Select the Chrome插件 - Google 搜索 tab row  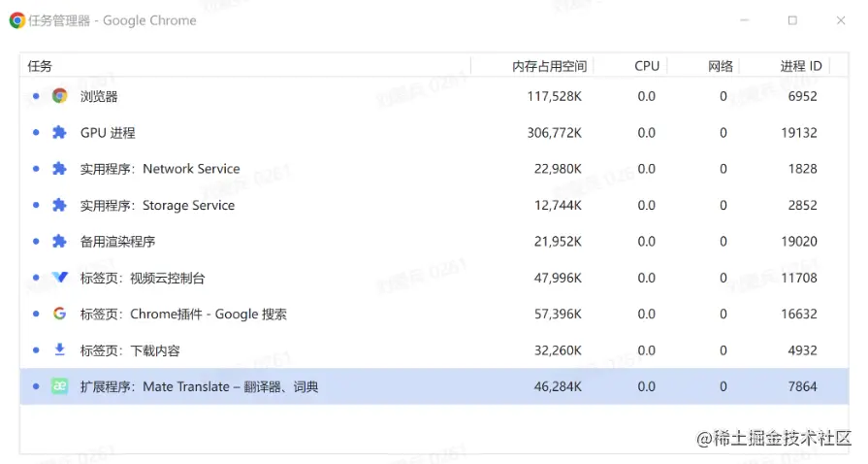point(434,314)
